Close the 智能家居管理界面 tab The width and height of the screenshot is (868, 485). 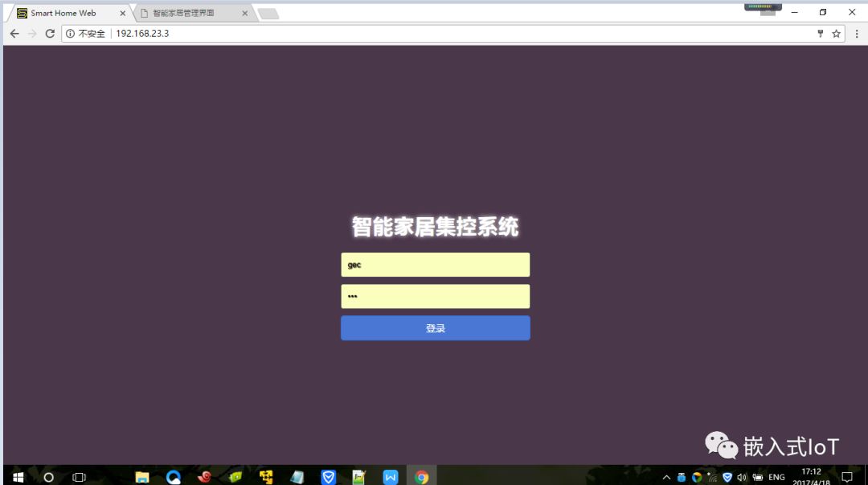click(245, 13)
